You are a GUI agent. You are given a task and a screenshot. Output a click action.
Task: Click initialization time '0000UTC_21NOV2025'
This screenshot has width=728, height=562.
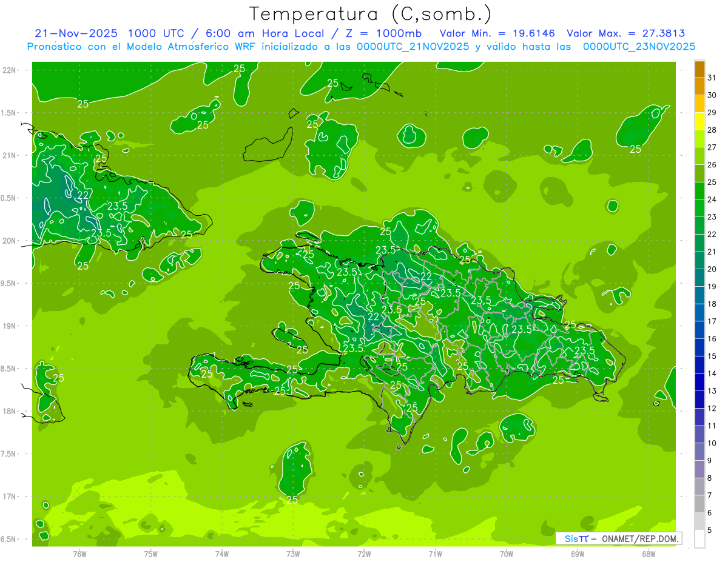coord(413,47)
